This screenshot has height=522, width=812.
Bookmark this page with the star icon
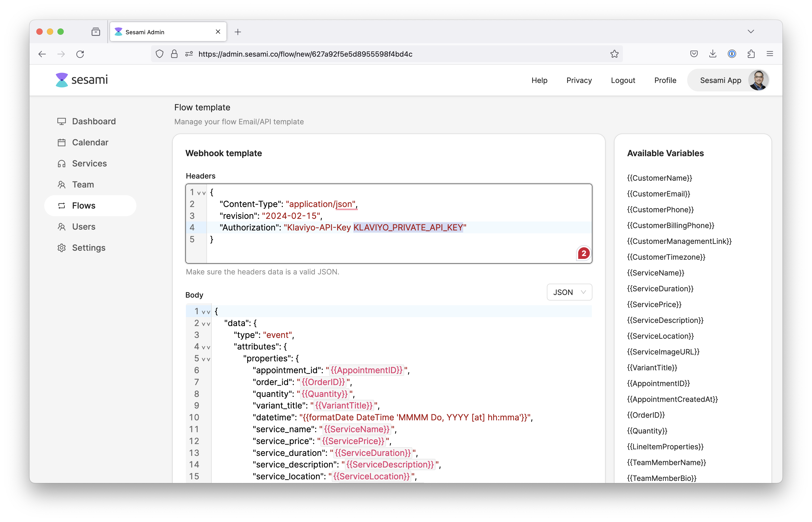coord(614,54)
